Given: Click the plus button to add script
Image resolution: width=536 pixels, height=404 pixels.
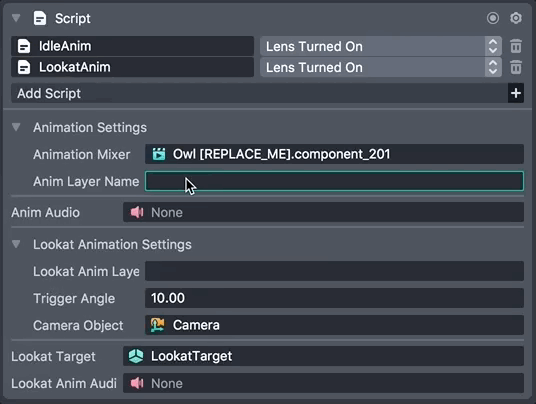Looking at the screenshot, I should (516, 93).
